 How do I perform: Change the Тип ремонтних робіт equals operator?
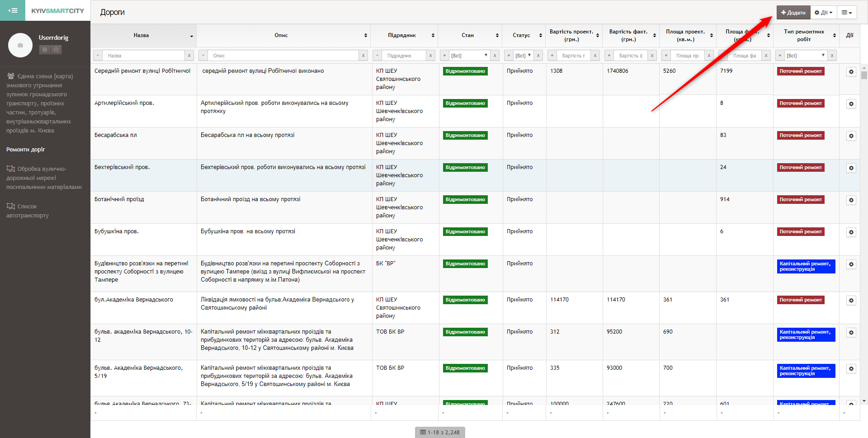pos(780,56)
